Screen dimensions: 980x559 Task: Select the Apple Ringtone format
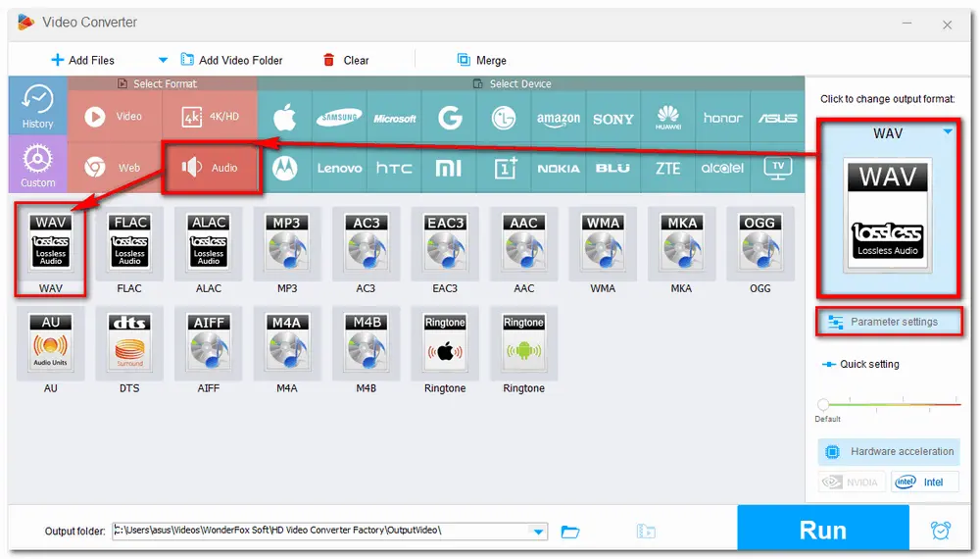(445, 344)
